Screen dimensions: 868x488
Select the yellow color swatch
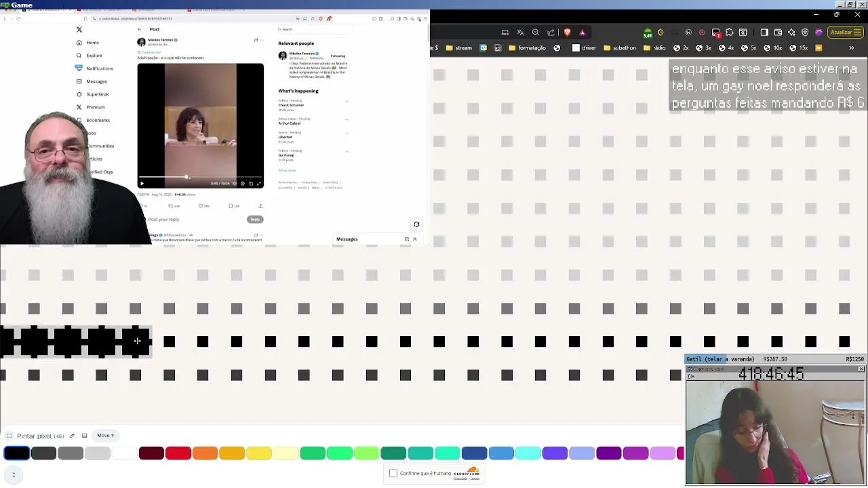[x=259, y=453]
